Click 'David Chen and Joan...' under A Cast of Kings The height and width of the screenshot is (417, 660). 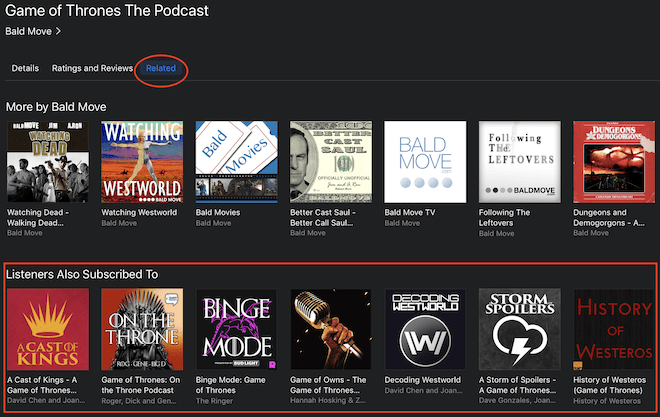[x=46, y=401]
